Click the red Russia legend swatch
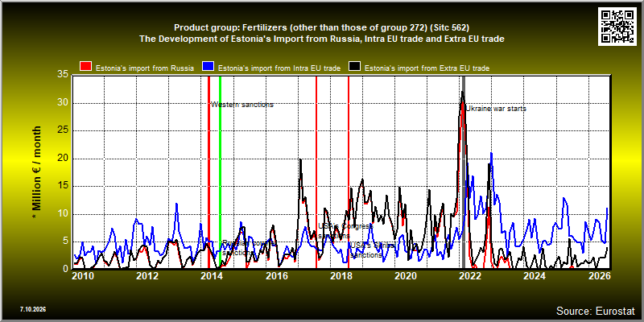This screenshot has width=644, height=322. coord(85,68)
